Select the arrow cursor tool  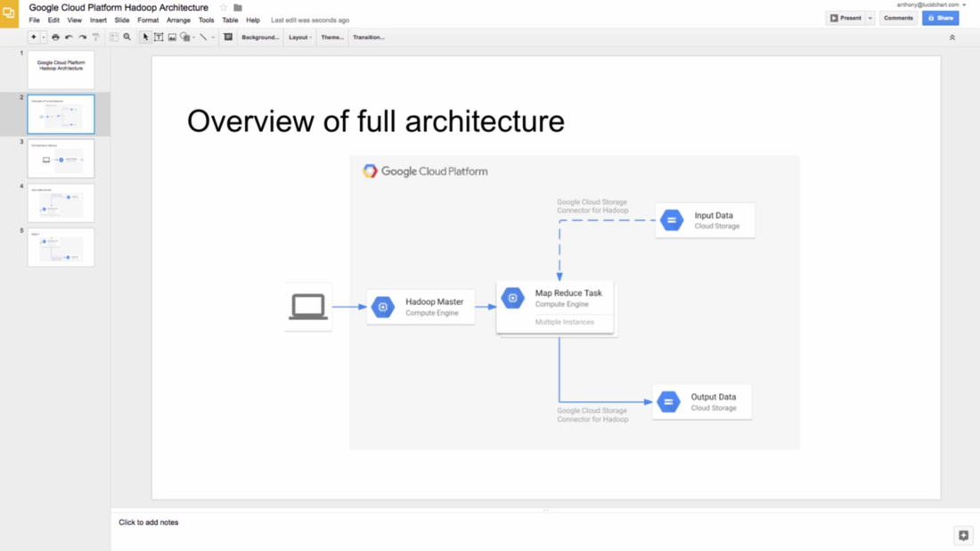145,37
